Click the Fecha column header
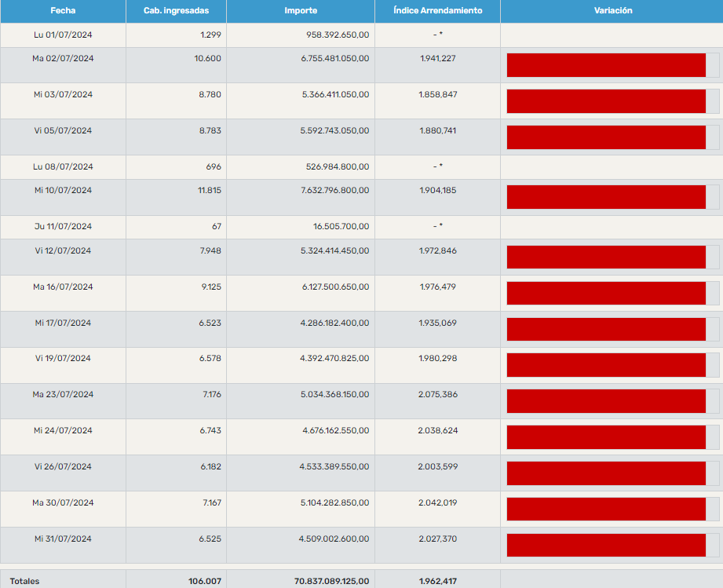 pyautogui.click(x=63, y=11)
